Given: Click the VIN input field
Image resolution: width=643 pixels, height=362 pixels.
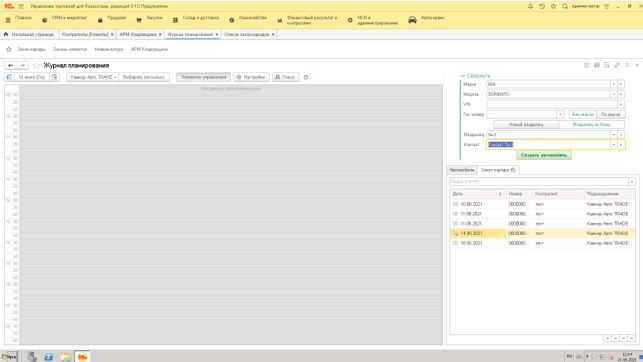Looking at the screenshot, I should (x=552, y=104).
